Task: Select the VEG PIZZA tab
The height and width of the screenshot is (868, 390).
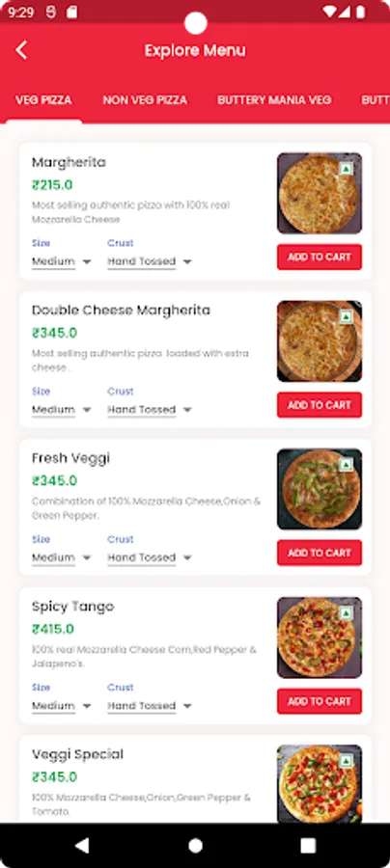Action: (x=43, y=100)
